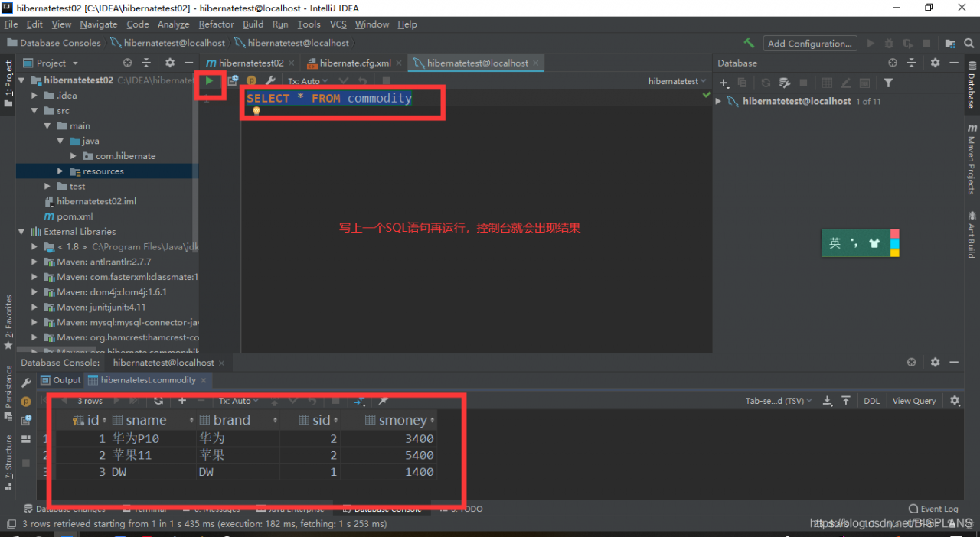The width and height of the screenshot is (980, 537).
Task: Toggle the Maven Projects side tool window
Action: [x=972, y=158]
